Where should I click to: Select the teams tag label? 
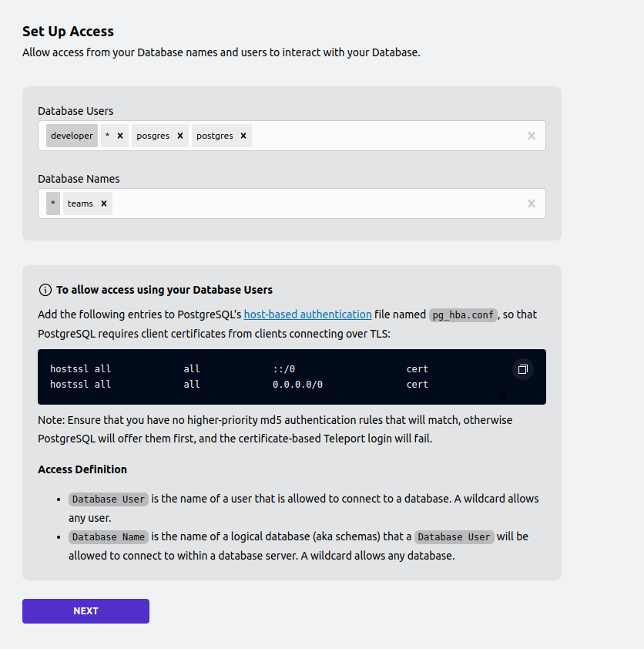80,203
